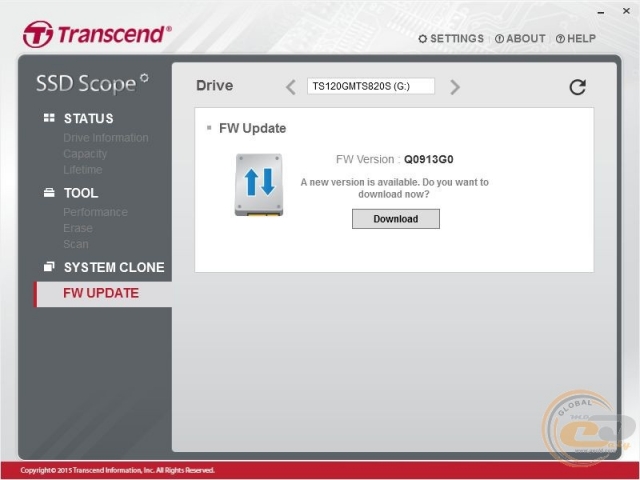Click the Download button

tap(396, 219)
